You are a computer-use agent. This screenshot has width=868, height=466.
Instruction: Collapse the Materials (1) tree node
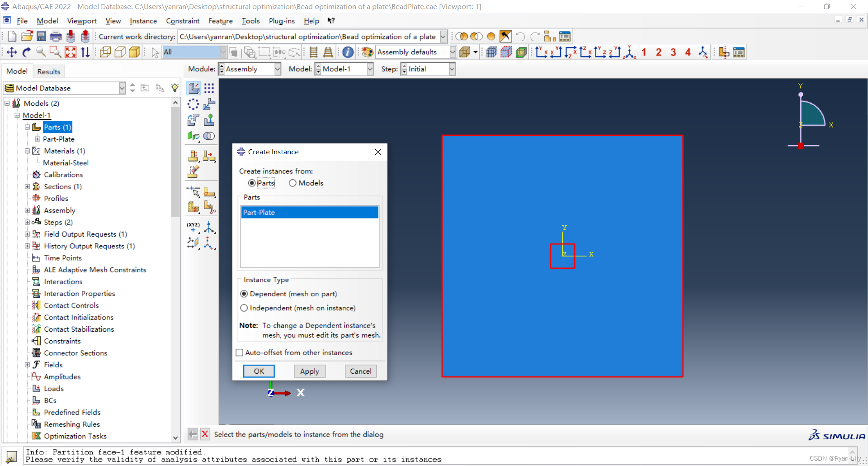(27, 151)
